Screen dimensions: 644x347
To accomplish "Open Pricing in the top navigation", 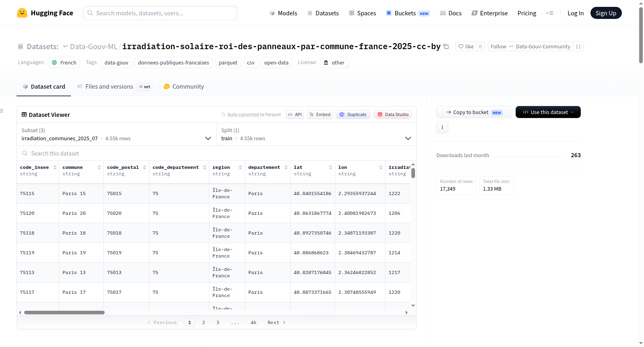I will (x=527, y=13).
